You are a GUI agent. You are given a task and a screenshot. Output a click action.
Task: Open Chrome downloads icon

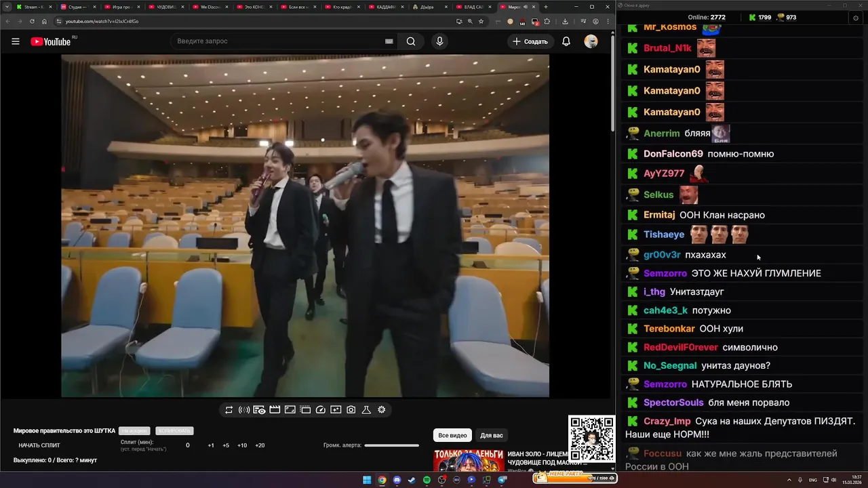(565, 21)
